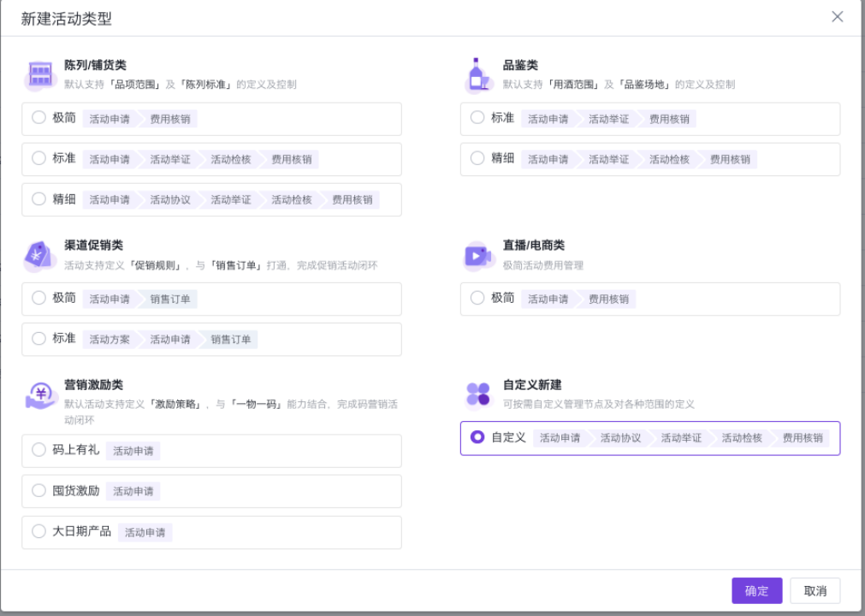Select the 码上有礼 radio option

[x=39, y=449]
